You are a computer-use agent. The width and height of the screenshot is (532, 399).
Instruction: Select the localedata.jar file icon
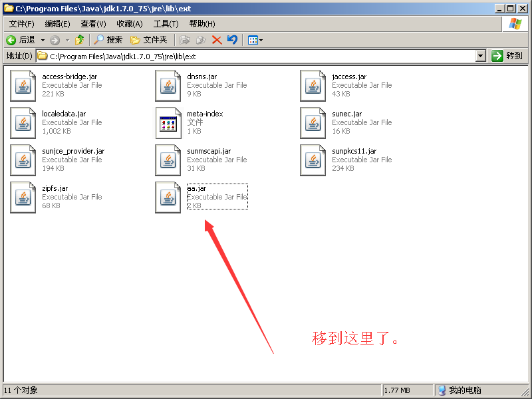(23, 123)
